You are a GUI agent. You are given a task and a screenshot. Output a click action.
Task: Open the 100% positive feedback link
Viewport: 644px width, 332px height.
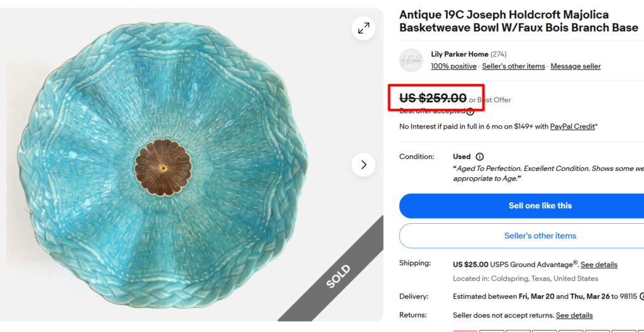(453, 66)
